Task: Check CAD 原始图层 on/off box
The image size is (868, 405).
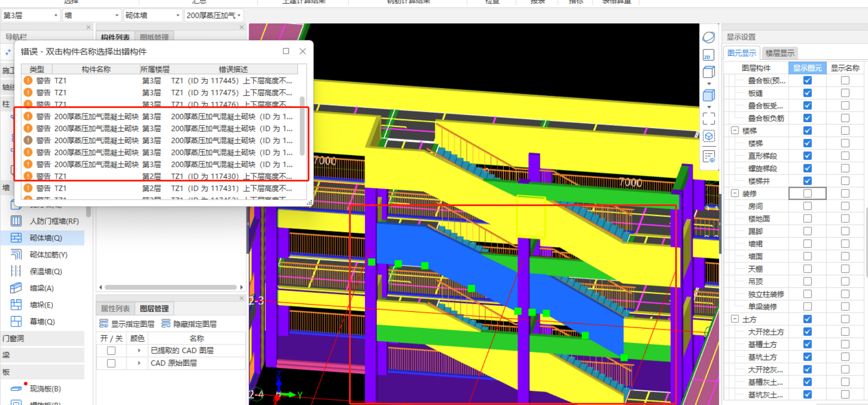Action: click(111, 363)
